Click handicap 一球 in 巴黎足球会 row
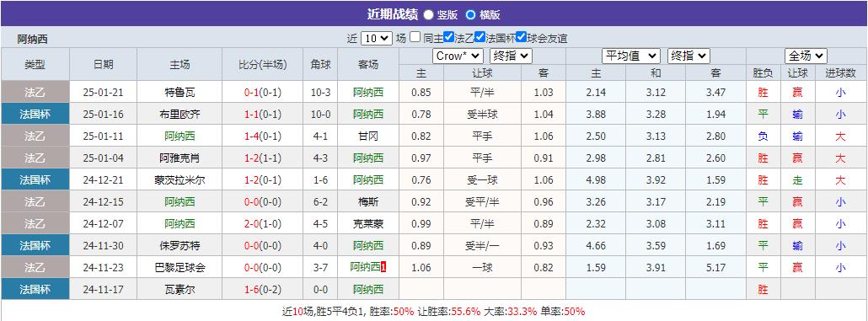This screenshot has height=321, width=868. click(x=482, y=267)
